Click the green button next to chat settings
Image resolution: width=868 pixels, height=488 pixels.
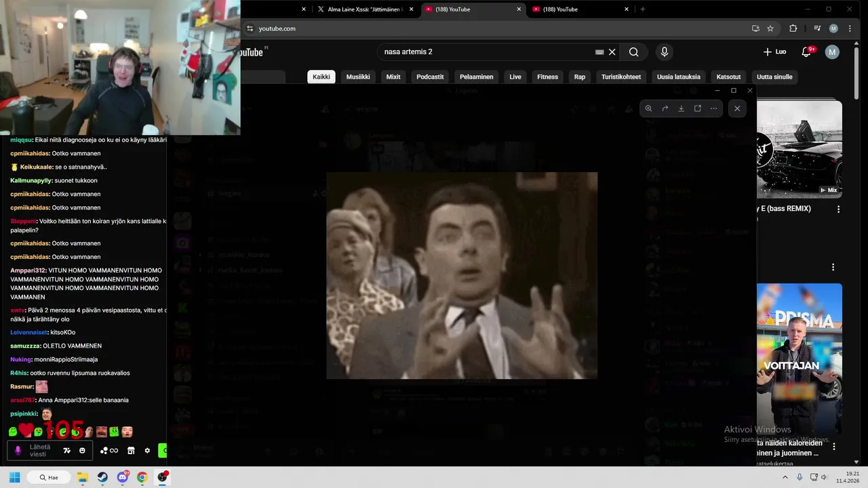click(162, 451)
